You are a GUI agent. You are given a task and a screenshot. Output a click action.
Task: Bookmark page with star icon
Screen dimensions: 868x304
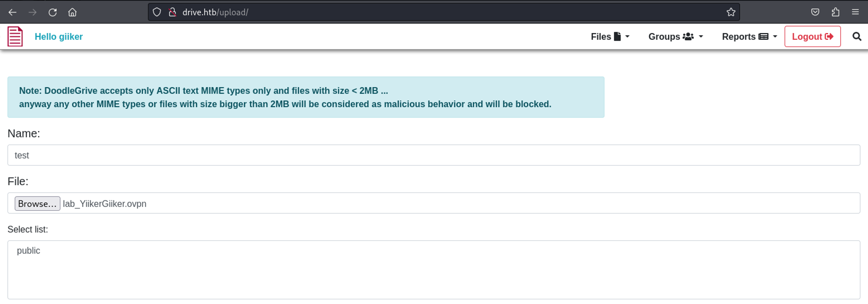[x=731, y=12]
